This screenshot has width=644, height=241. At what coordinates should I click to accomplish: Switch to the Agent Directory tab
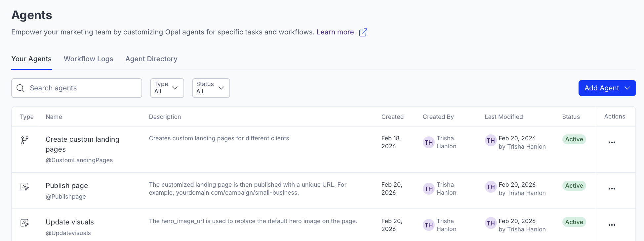pos(151,59)
